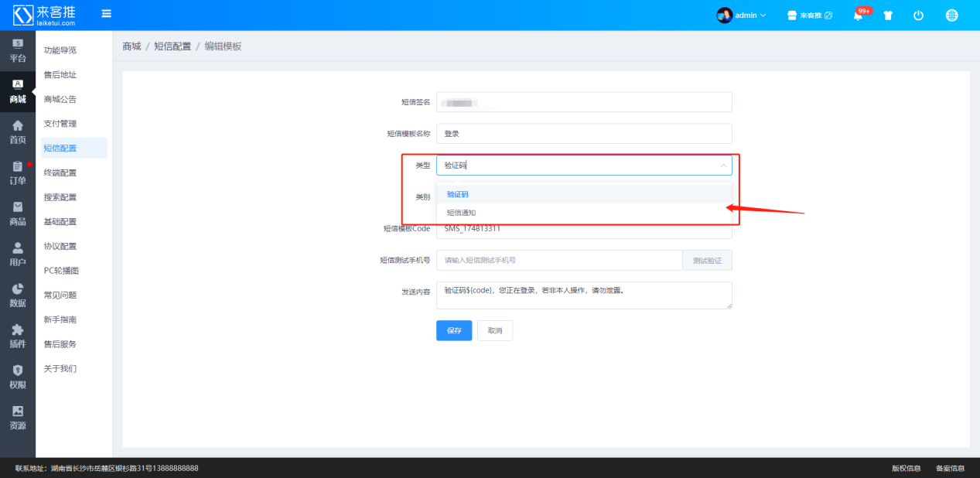
Task: Click the 短信模板Code field
Action: (x=584, y=229)
